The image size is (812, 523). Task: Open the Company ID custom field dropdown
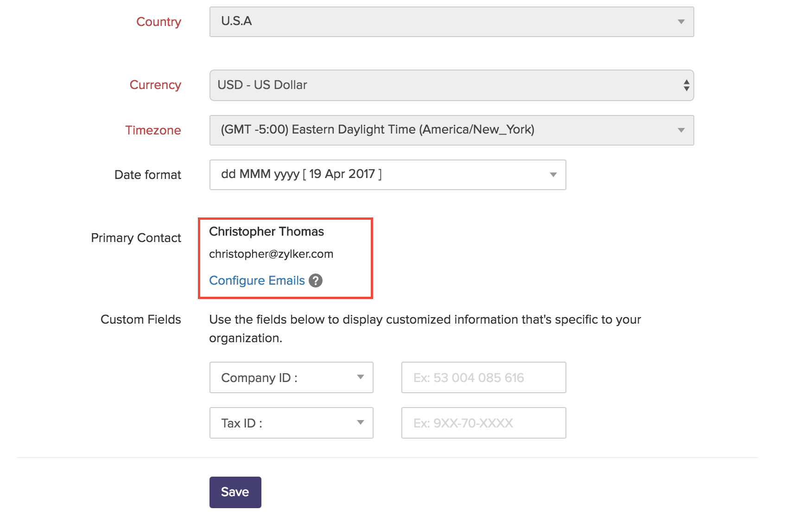coord(291,377)
